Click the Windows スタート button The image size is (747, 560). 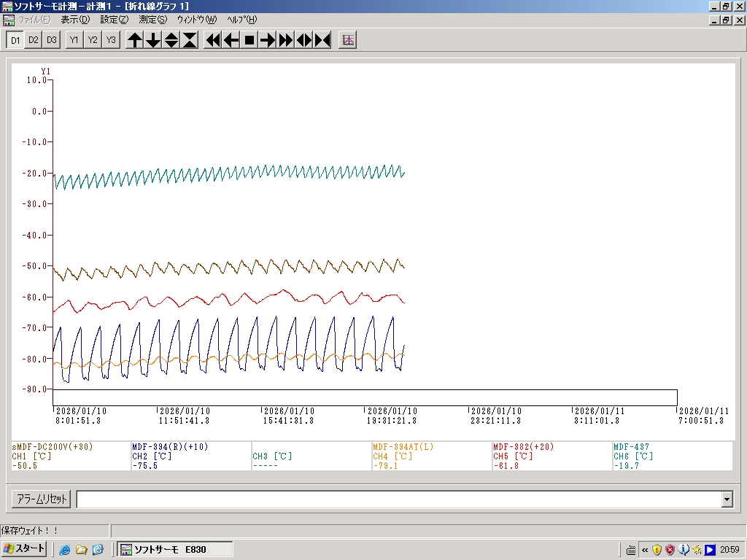click(25, 549)
